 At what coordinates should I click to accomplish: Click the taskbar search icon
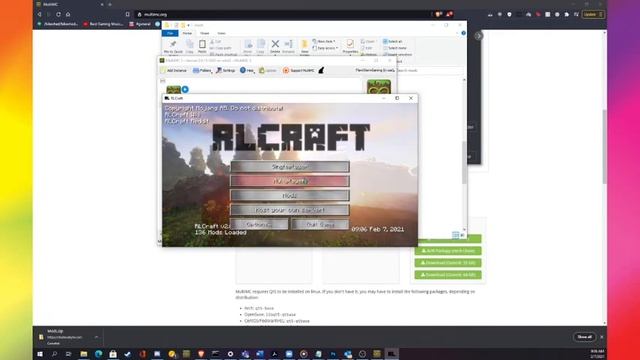click(x=54, y=354)
